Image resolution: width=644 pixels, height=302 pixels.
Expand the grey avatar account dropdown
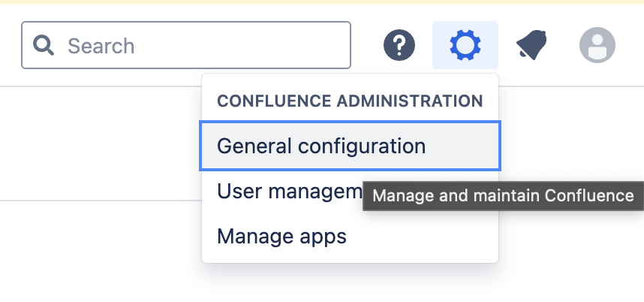pyautogui.click(x=597, y=45)
